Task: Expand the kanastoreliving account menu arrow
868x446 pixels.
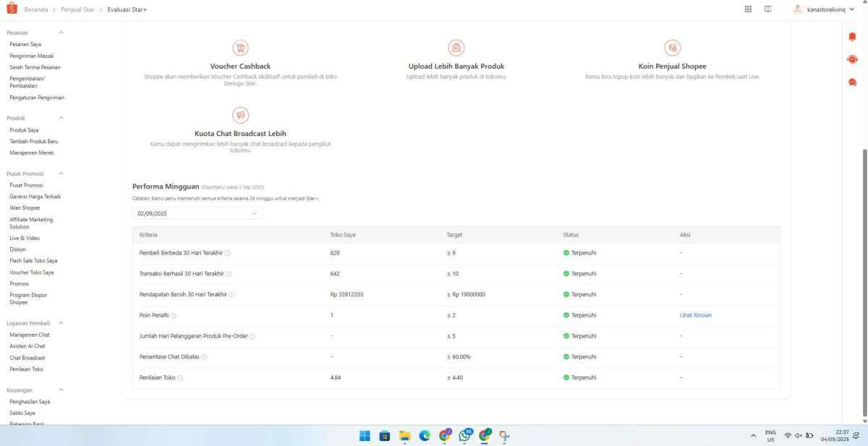Action: click(851, 9)
